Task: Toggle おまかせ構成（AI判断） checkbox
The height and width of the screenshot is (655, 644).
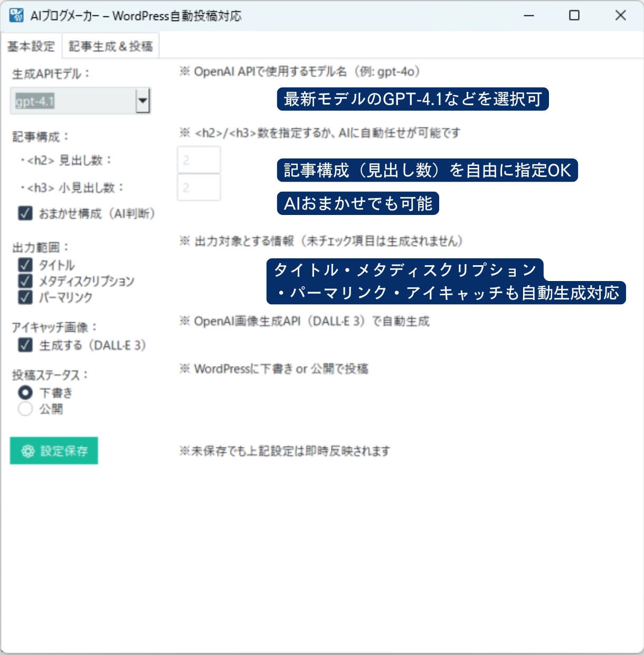Action: (25, 213)
